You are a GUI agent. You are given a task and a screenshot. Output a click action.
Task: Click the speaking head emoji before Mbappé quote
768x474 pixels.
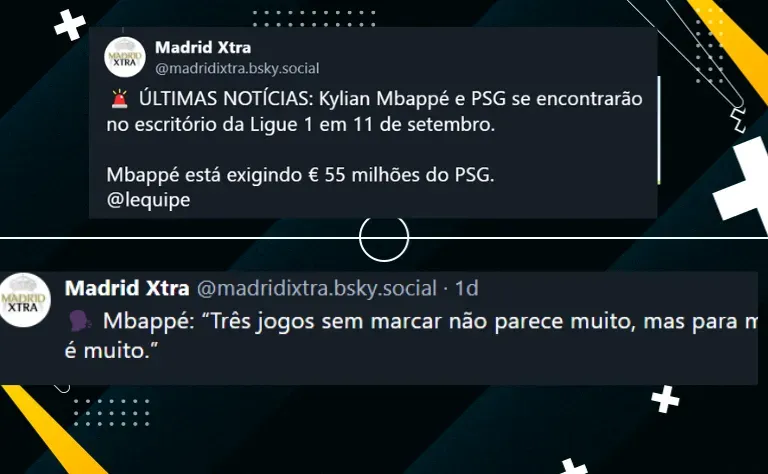80,322
